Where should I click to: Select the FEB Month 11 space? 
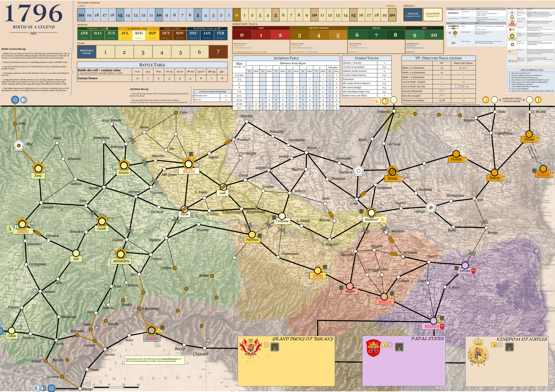220,35
